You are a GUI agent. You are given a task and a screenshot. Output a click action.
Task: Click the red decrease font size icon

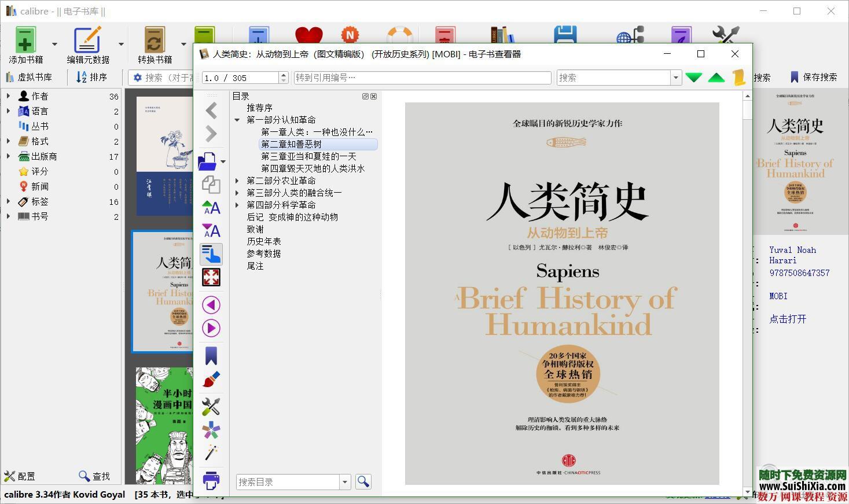[211, 231]
